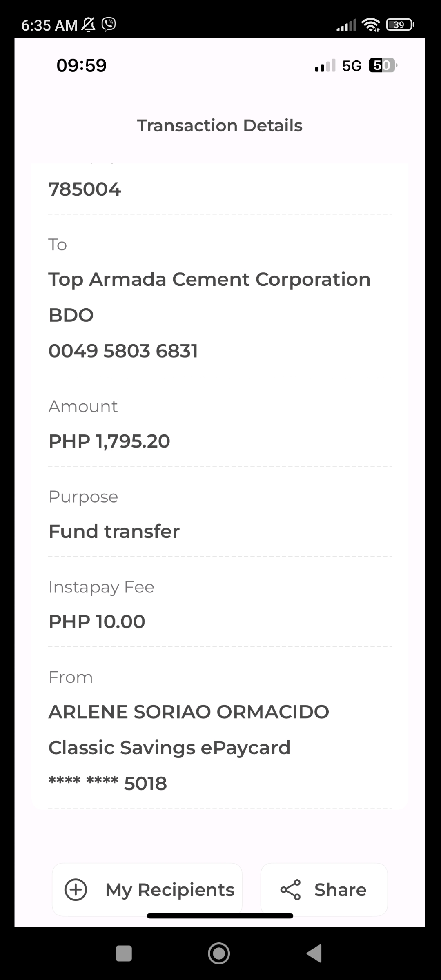Tap the Instapay Fee PHP 10.00

tap(97, 622)
